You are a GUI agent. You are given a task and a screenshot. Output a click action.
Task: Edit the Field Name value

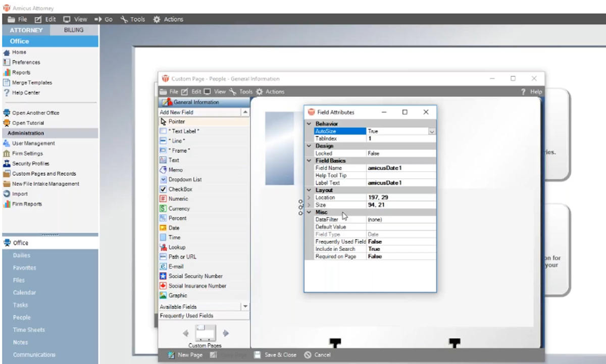click(401, 168)
